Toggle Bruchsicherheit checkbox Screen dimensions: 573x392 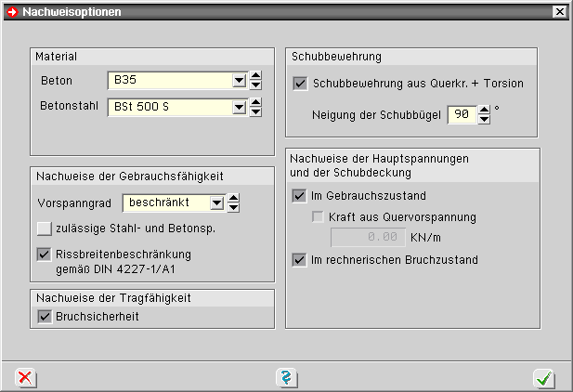tap(44, 317)
